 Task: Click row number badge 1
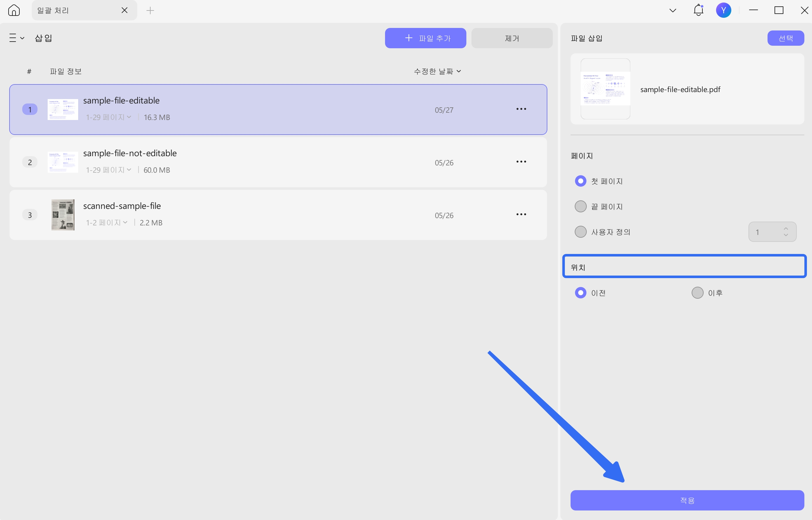(30, 110)
